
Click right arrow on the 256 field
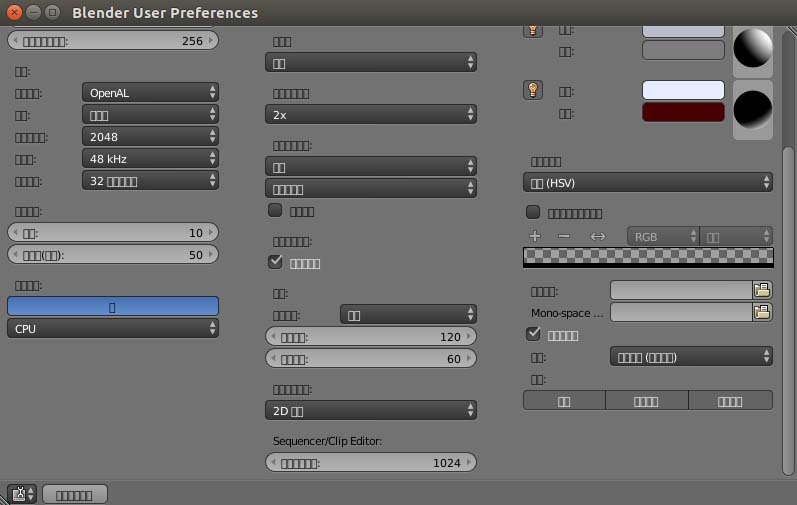[211, 40]
